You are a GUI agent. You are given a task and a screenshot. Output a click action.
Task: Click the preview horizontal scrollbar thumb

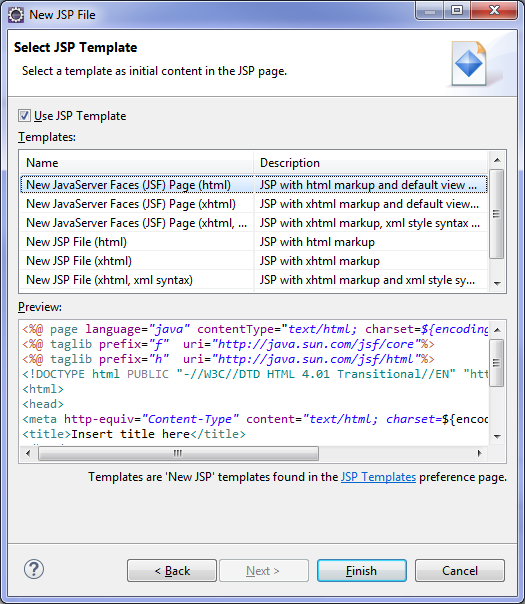[178, 453]
